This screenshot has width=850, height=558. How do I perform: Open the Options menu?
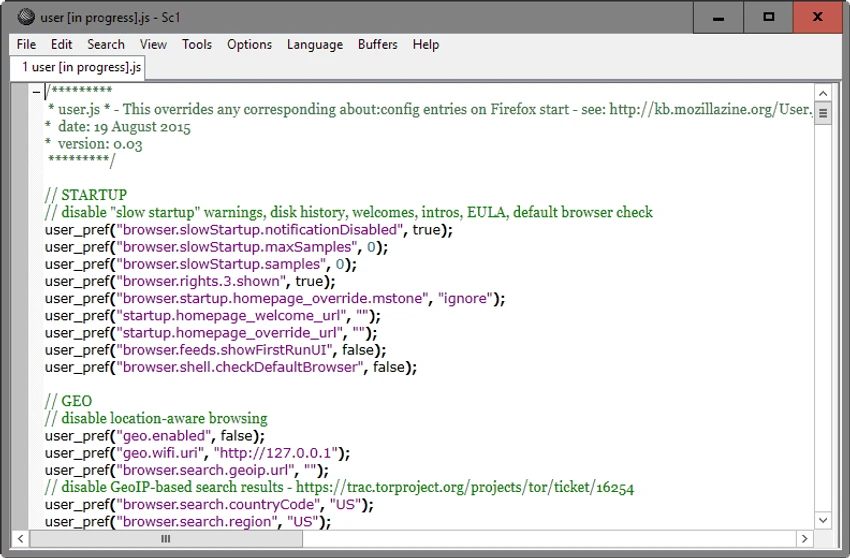(x=249, y=44)
